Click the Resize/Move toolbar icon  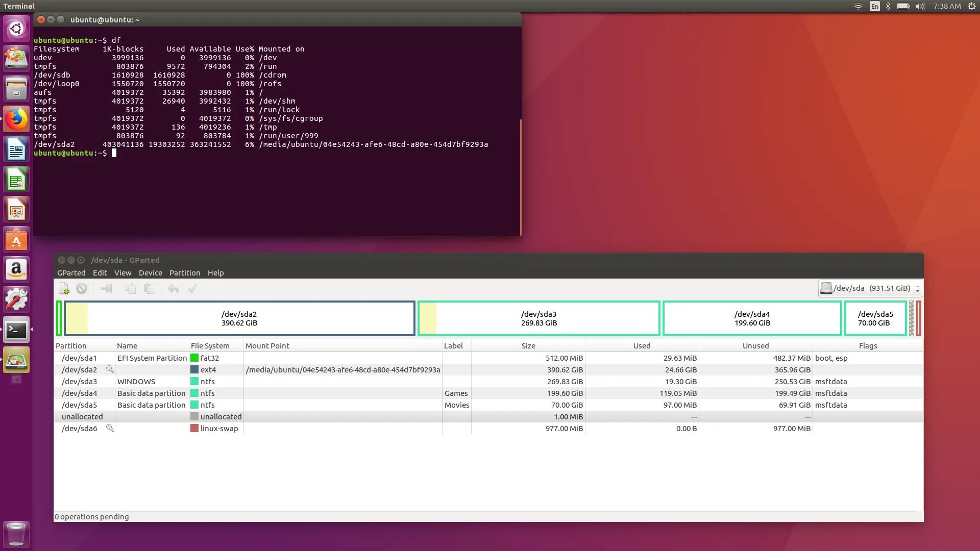[x=106, y=289]
